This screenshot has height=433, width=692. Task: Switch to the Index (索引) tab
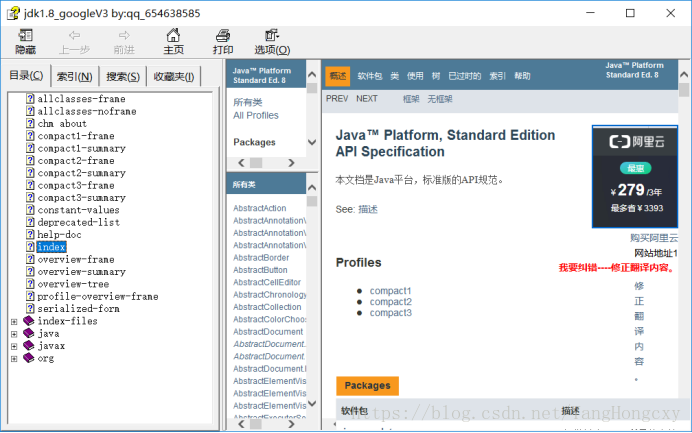(x=75, y=77)
